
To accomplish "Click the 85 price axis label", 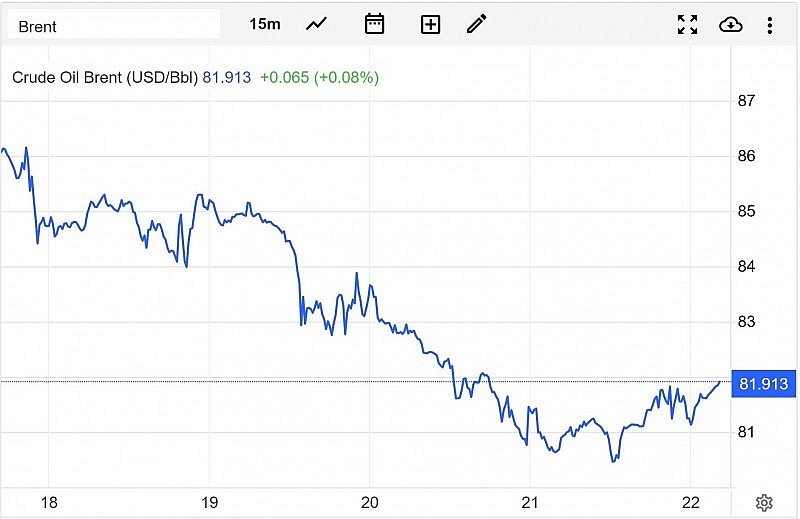I will [746, 212].
